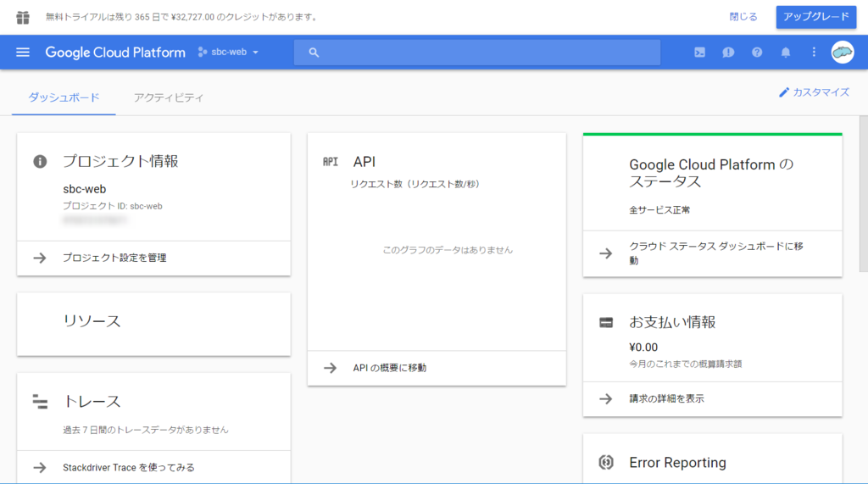
Task: Click このグラフのデータはありません message
Action: click(448, 250)
